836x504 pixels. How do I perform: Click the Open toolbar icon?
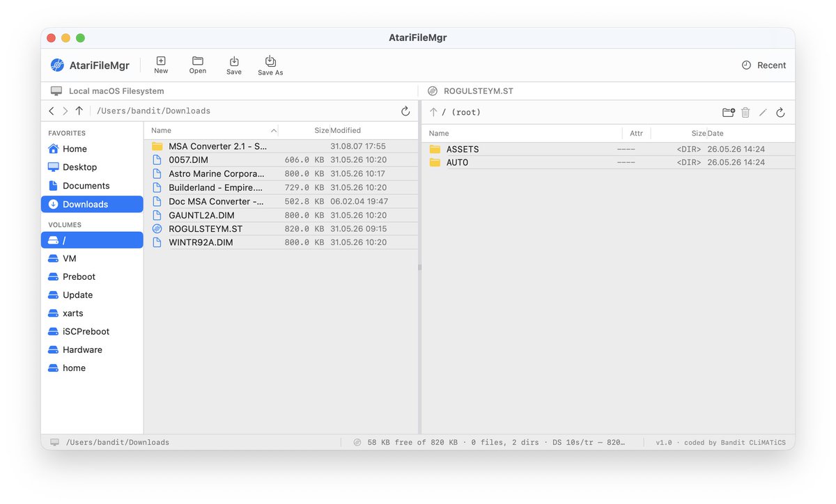198,61
